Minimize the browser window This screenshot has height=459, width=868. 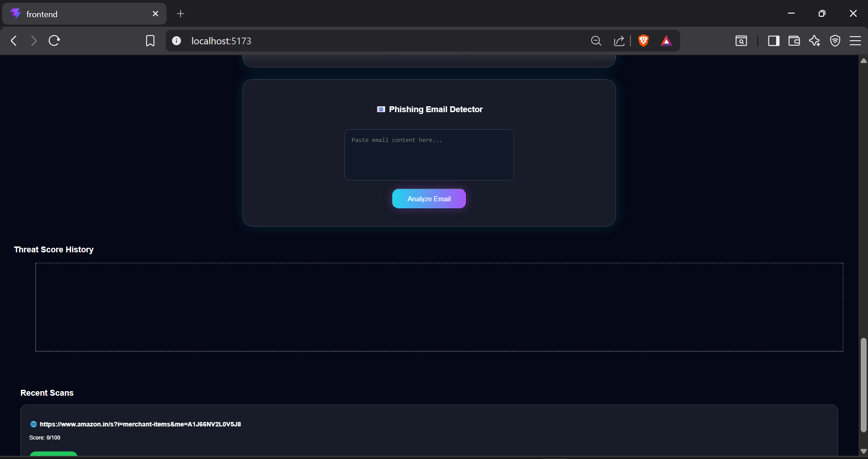click(791, 14)
